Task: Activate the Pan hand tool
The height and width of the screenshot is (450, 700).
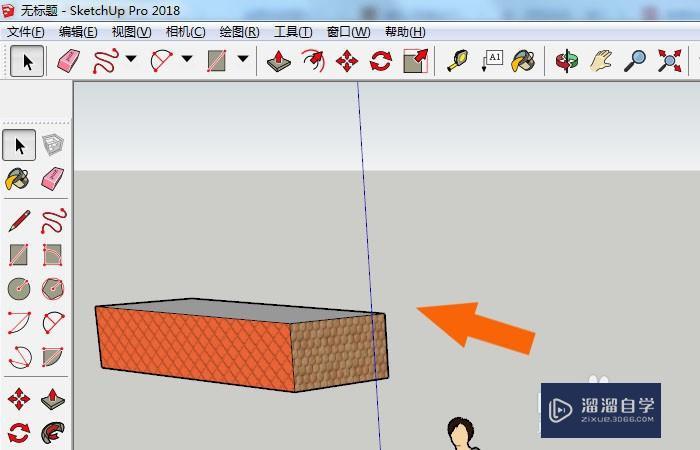Action: tap(601, 61)
